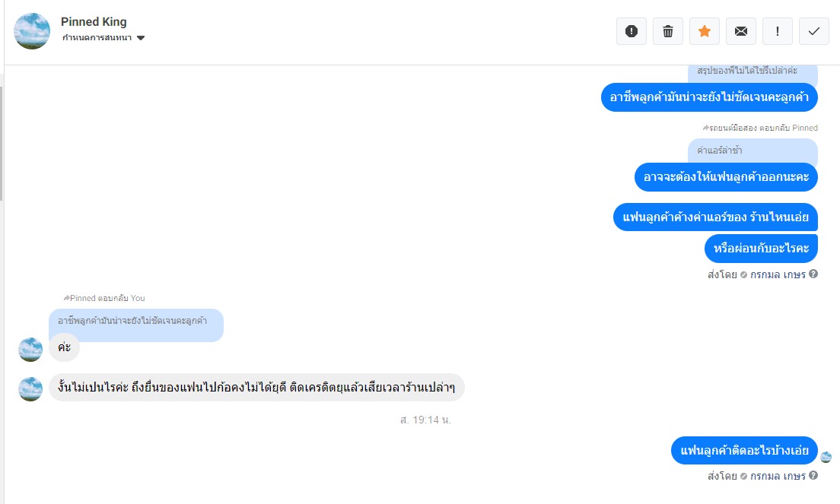The height and width of the screenshot is (504, 840).
Task: Click the help icon beside the first กรกมล เกษร label
Action: [x=813, y=274]
